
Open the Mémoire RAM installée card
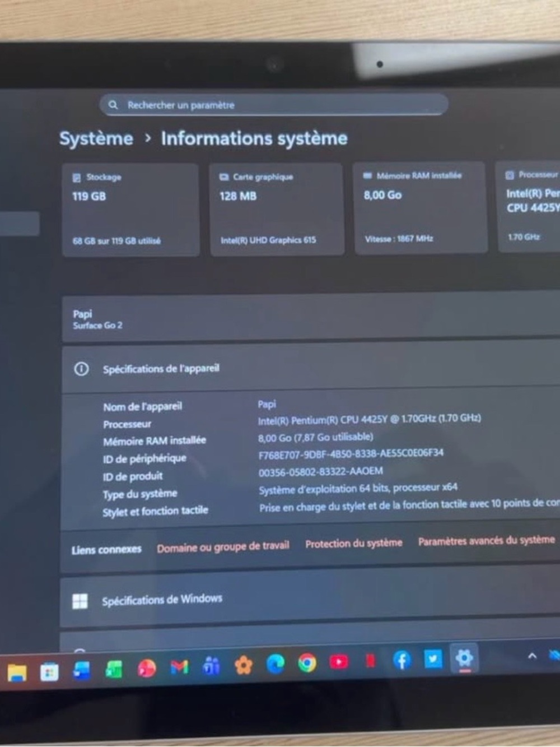420,207
